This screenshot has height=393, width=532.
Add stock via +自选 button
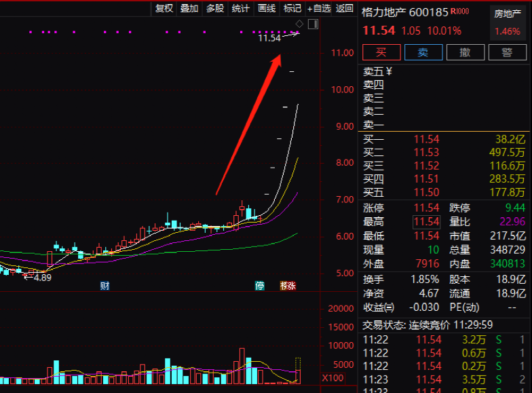pos(319,8)
